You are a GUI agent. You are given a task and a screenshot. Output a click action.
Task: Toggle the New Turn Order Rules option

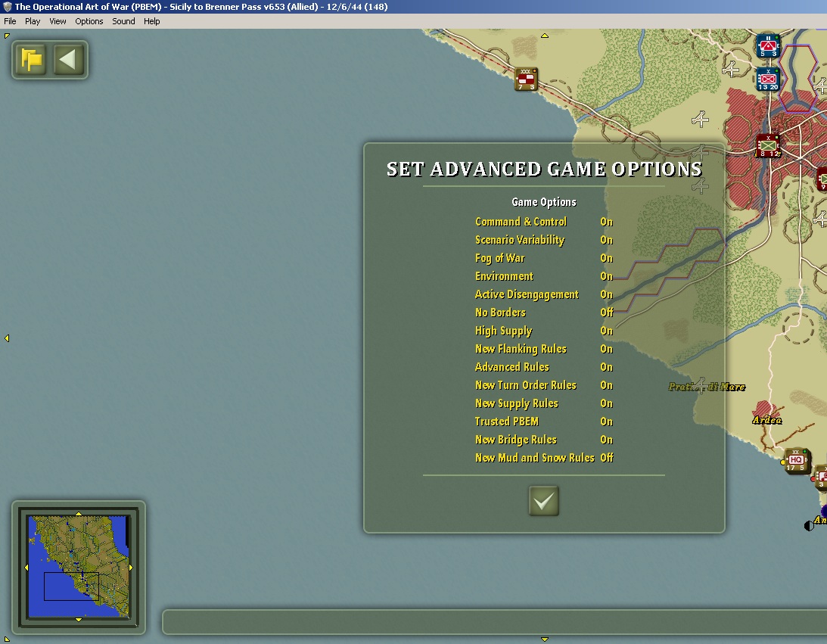[544, 385]
